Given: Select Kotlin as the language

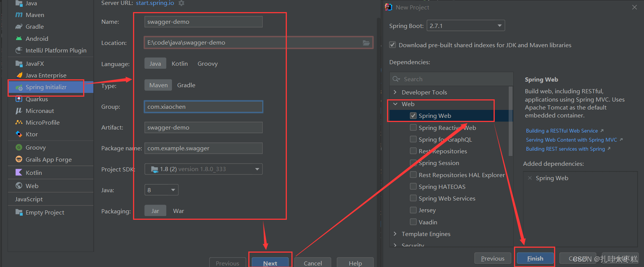Looking at the screenshot, I should (x=180, y=63).
